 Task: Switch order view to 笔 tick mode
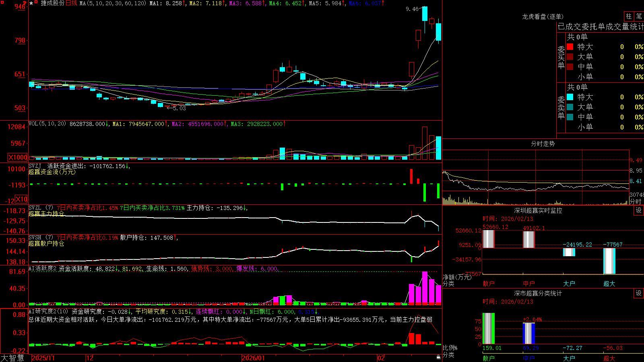point(639,16)
